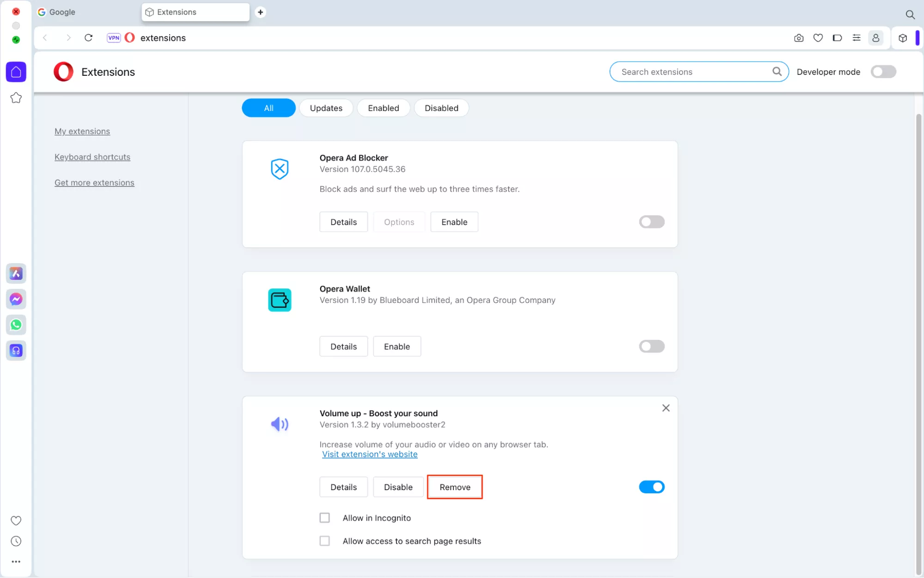Click Enable button for Opera Ad Blocker
This screenshot has height=578, width=924.
(x=454, y=222)
